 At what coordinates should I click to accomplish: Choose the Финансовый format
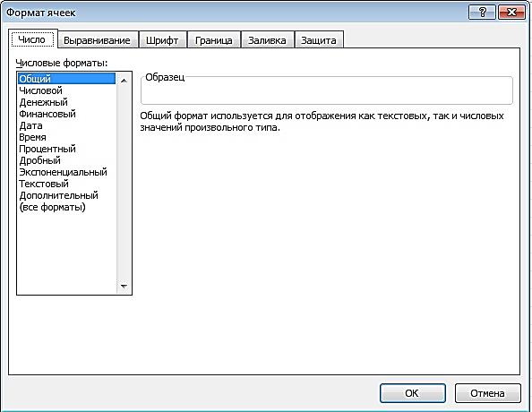(x=66, y=114)
